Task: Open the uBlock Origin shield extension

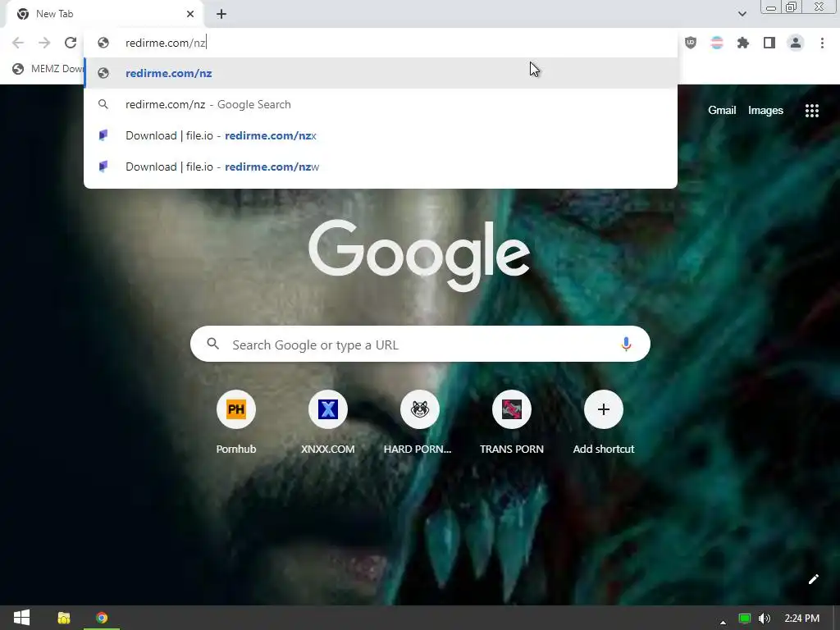Action: (x=691, y=43)
